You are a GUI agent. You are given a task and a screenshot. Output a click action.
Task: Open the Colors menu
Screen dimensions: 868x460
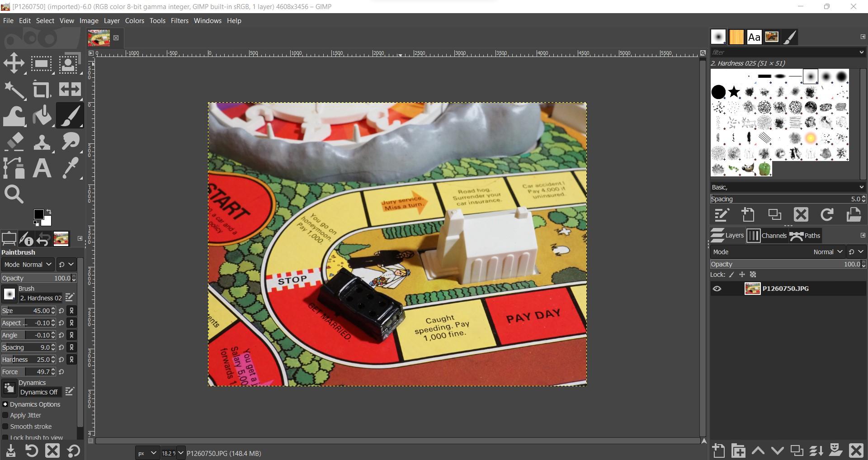point(135,21)
